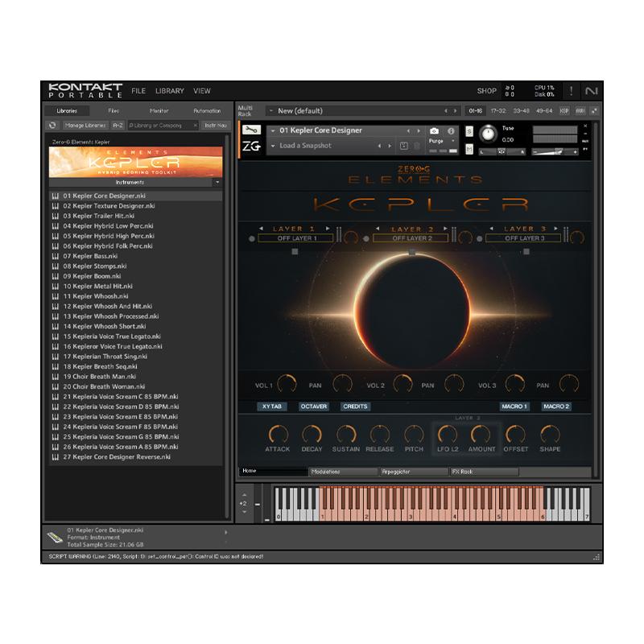This screenshot has height=644, width=644.
Task: Toggle Mute button on instrument header
Action: click(x=469, y=149)
